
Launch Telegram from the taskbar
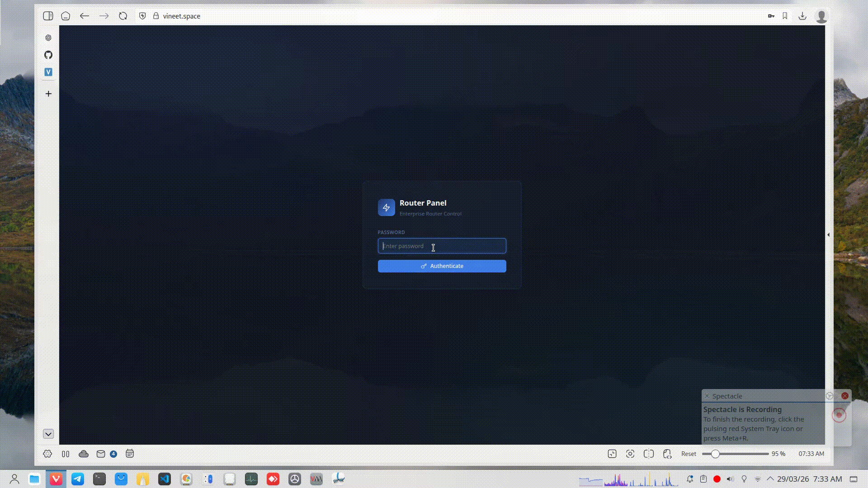pos(77,479)
